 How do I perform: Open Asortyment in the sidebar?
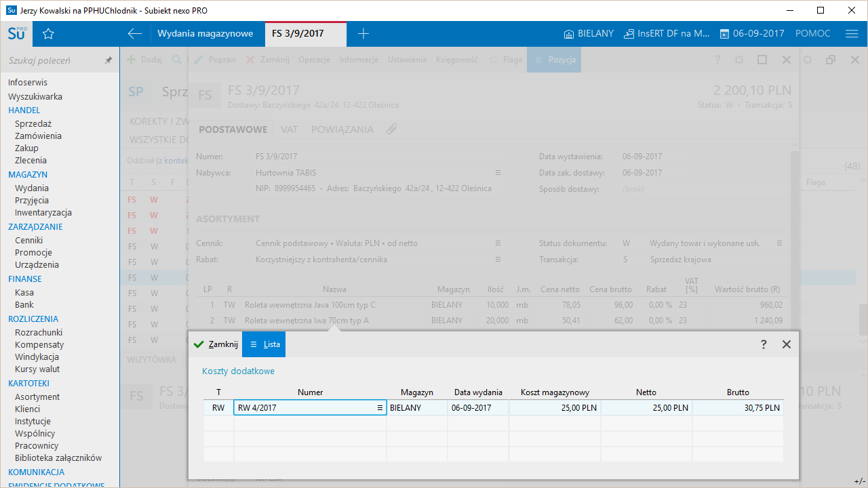(x=37, y=397)
